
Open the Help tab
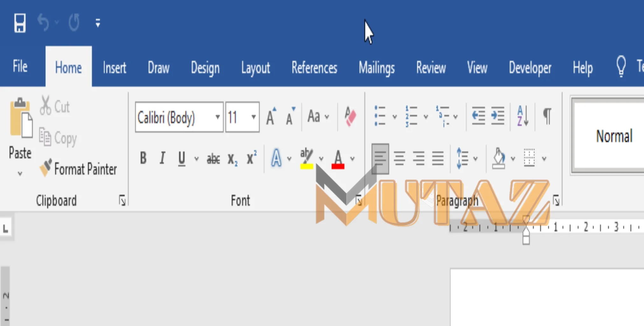click(583, 68)
